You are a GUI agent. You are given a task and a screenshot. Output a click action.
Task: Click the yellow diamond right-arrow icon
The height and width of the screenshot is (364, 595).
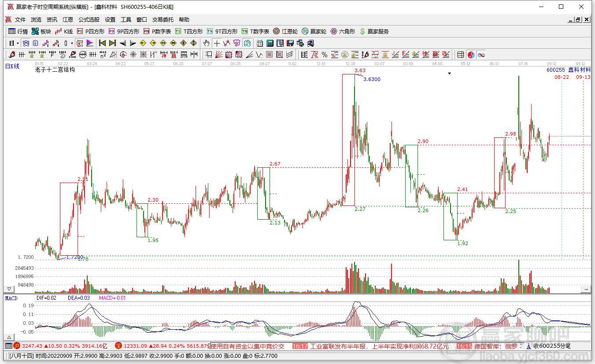153,43
